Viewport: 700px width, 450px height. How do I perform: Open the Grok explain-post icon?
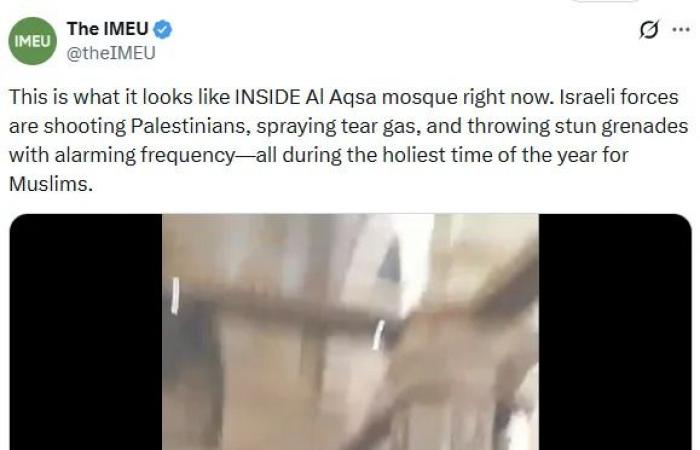click(649, 30)
